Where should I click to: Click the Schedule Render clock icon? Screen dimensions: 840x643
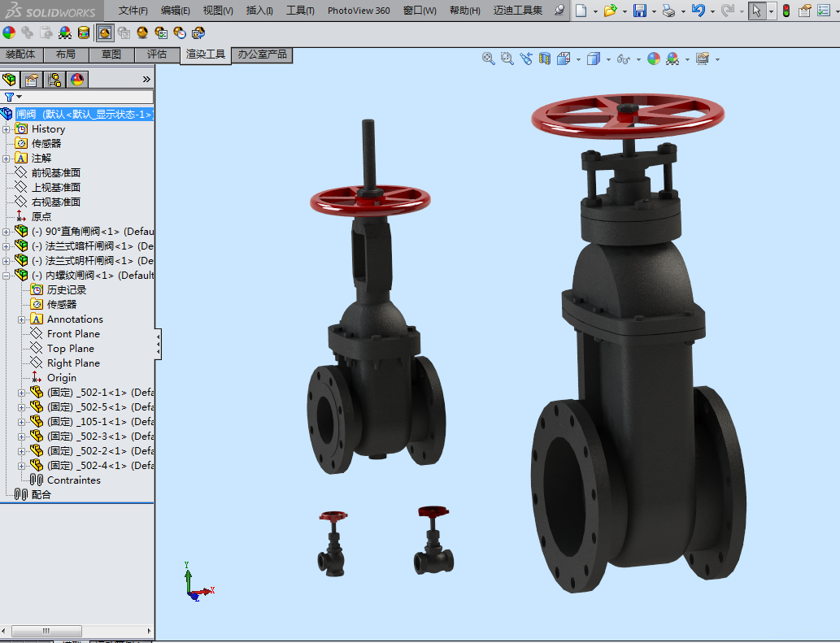[180, 33]
